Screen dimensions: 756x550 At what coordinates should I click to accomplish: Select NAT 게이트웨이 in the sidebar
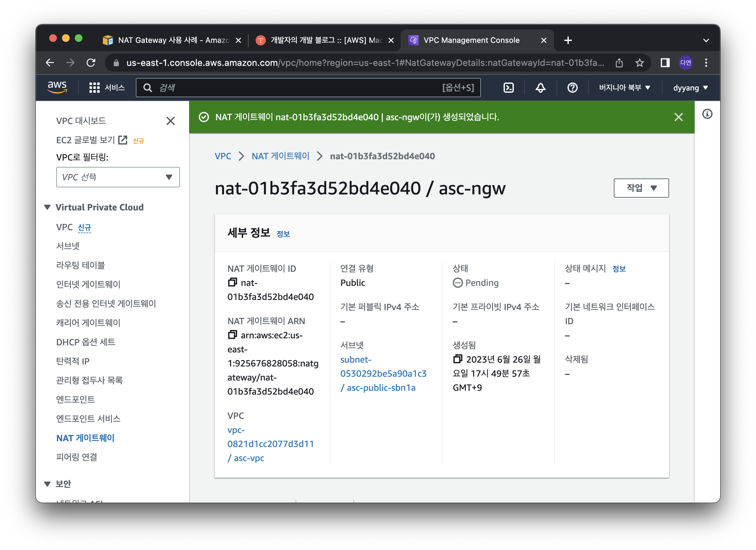(85, 438)
